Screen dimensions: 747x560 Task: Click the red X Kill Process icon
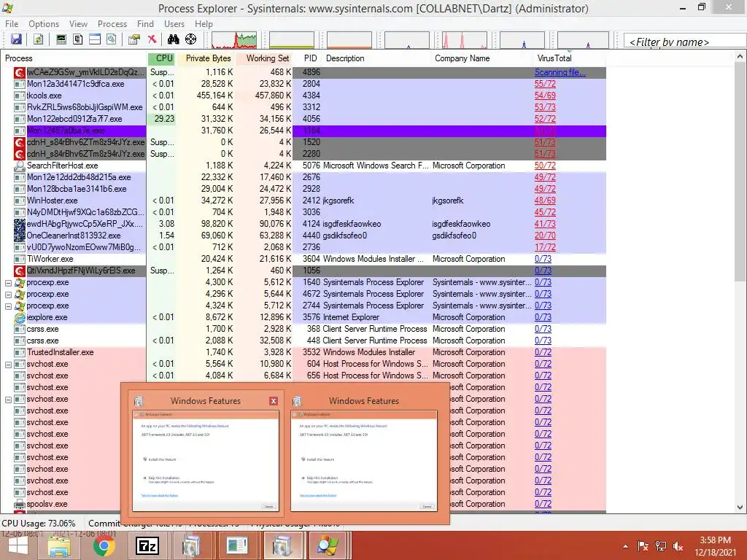tap(152, 39)
